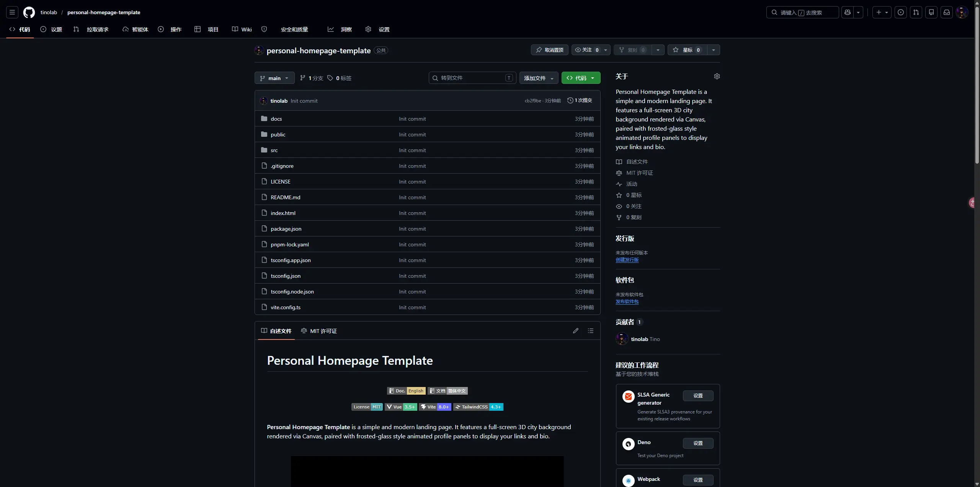Switch to the 拉取请求 tab
Viewport: 980px width, 487px height.
click(91, 29)
